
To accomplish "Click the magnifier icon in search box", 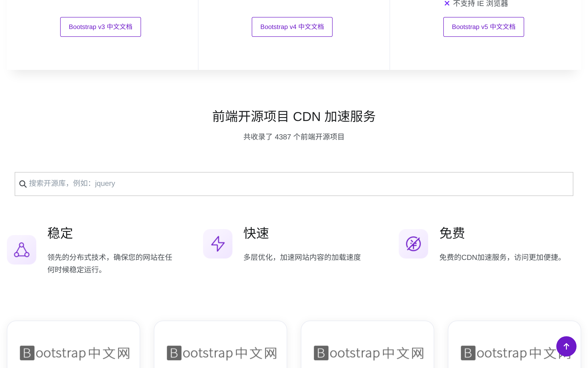I will 23,184.
